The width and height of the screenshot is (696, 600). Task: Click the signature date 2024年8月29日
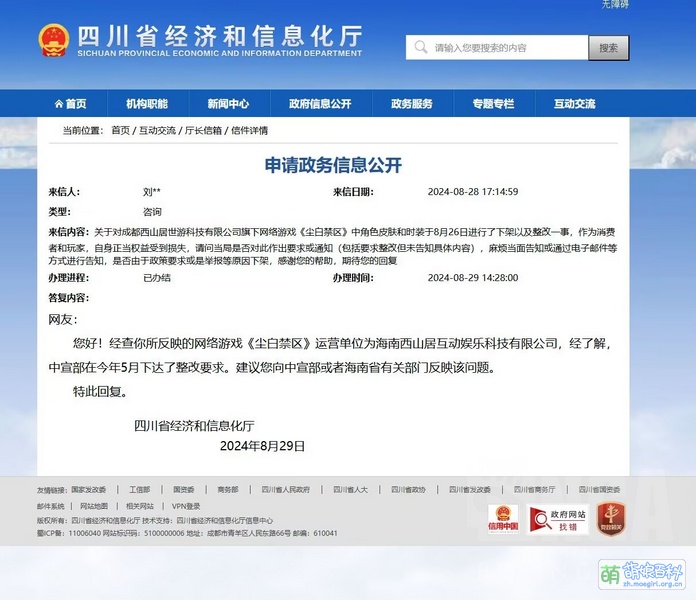tap(262, 446)
